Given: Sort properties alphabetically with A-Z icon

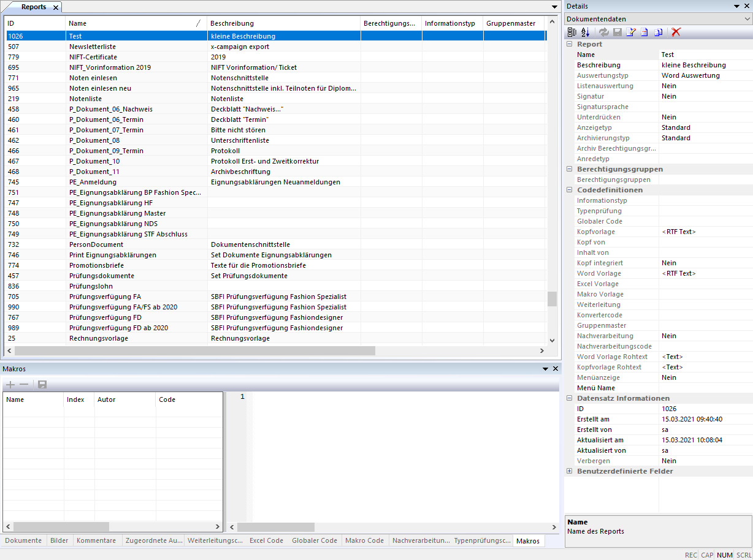Looking at the screenshot, I should [585, 32].
